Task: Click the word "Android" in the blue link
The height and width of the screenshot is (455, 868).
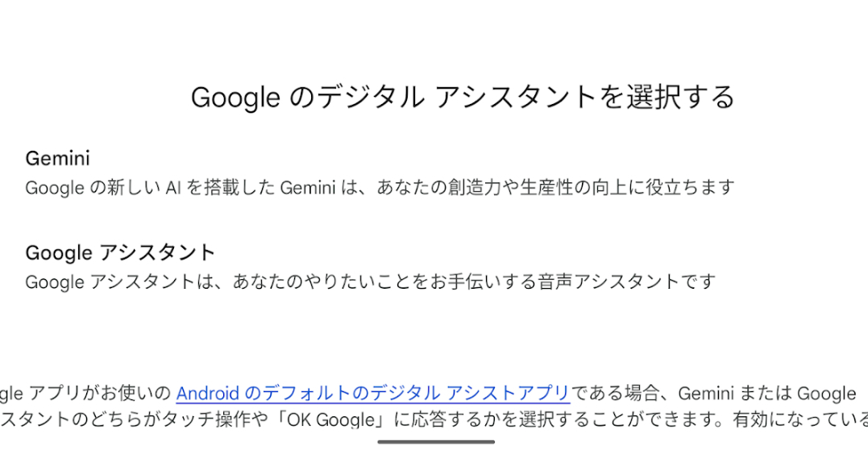Action: click(x=208, y=394)
